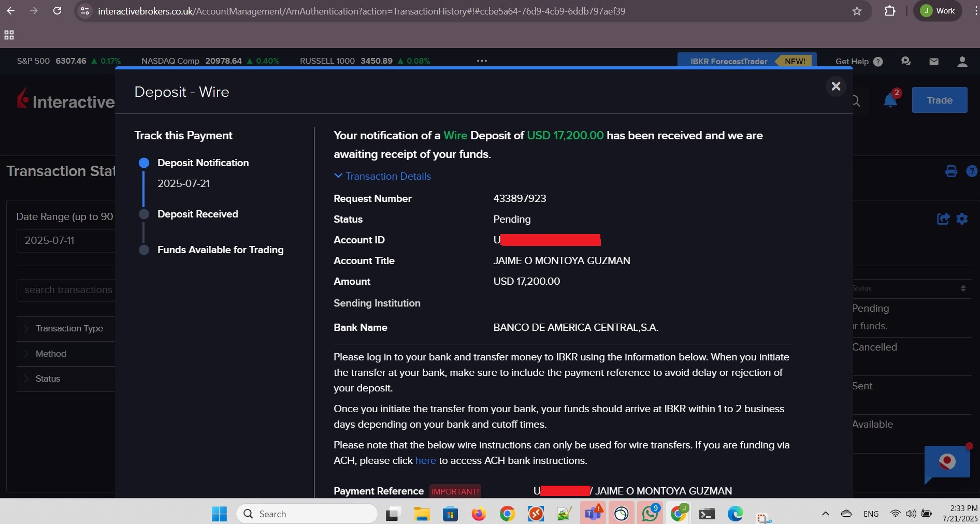Show hidden system tray icons
This screenshot has height=524, width=980.
pyautogui.click(x=826, y=514)
